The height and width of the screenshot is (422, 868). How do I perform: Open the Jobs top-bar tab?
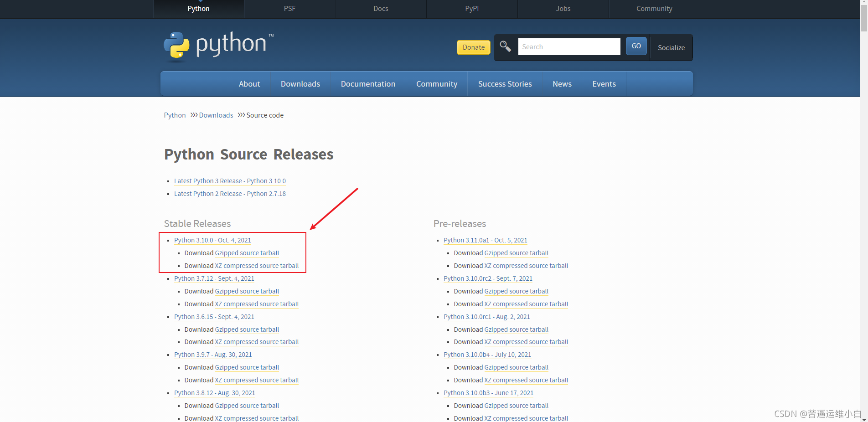click(x=563, y=9)
